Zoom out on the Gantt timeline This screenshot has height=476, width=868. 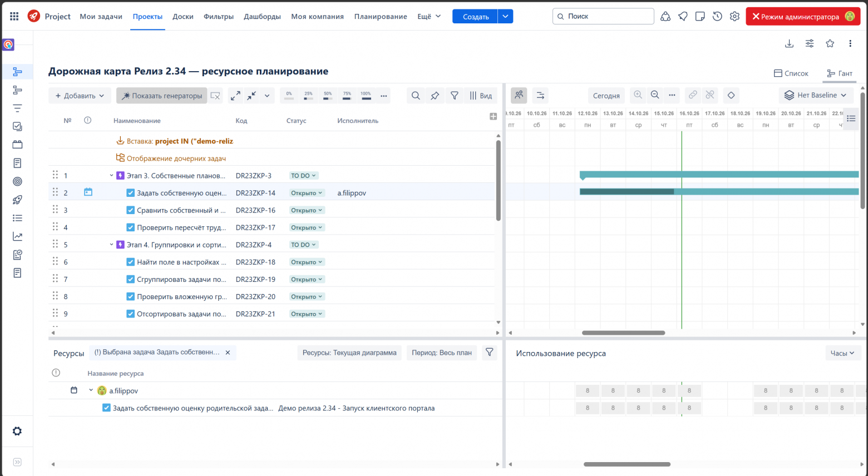655,95
